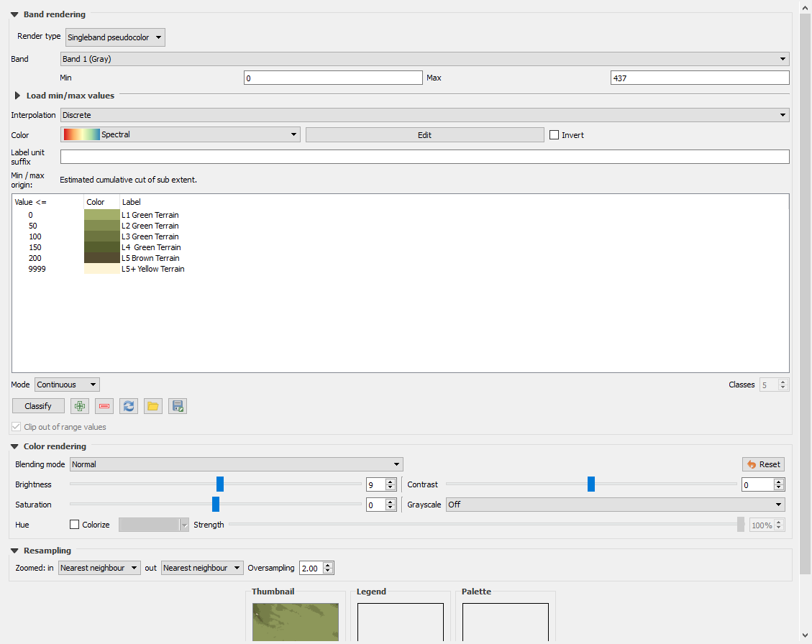Click the Edit button next to Spectral

pyautogui.click(x=424, y=134)
